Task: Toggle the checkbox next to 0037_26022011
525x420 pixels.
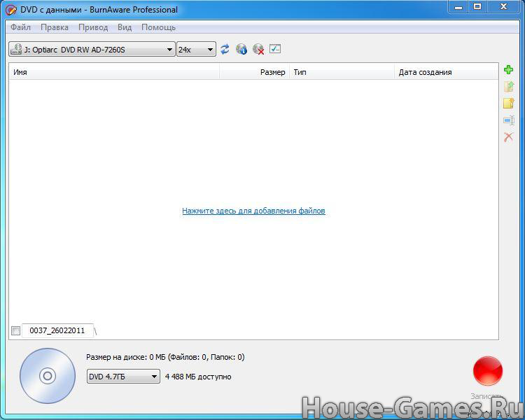Action: [x=15, y=331]
